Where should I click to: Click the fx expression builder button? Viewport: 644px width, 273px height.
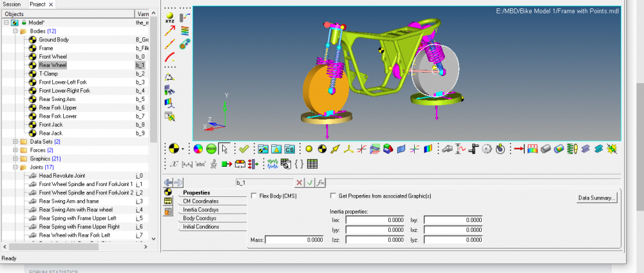tap(321, 183)
